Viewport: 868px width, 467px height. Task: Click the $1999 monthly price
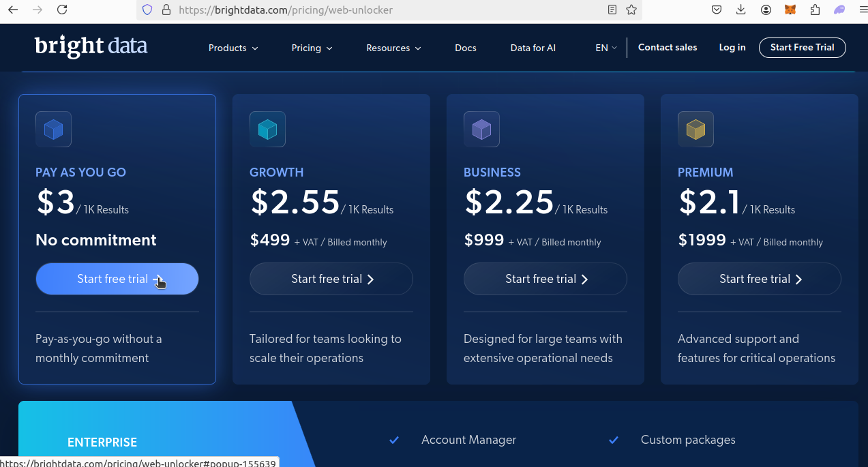pyautogui.click(x=702, y=240)
